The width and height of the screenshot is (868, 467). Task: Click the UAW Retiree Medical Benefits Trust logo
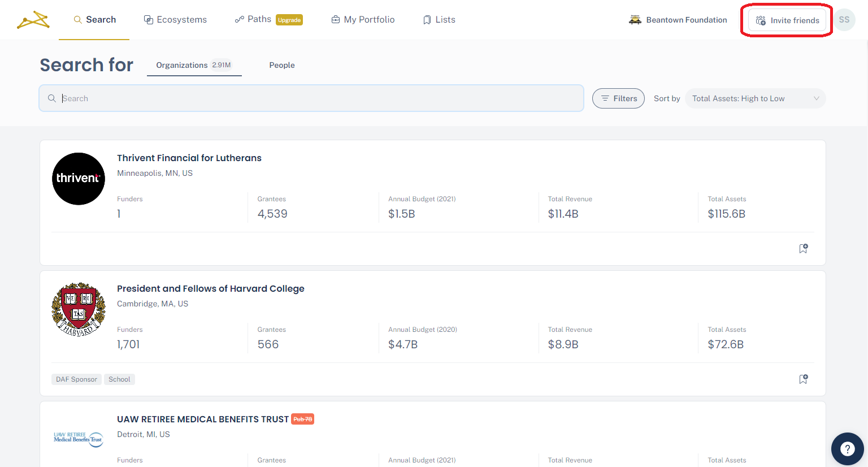pos(79,439)
